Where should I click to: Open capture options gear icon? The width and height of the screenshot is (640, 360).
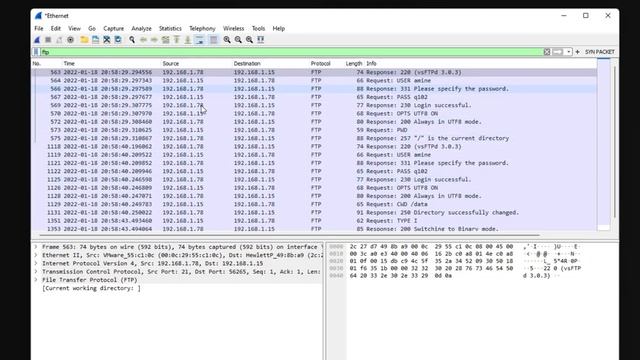click(x=70, y=40)
